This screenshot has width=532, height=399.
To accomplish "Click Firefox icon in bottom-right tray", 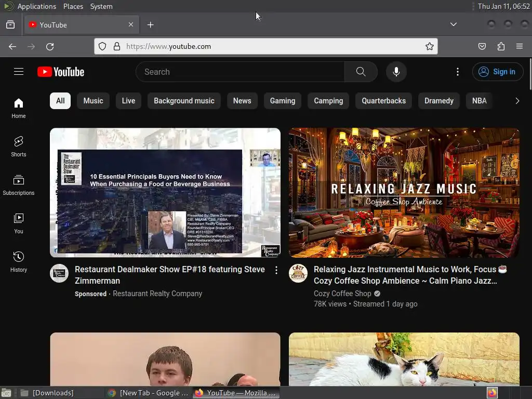I will point(492,393).
